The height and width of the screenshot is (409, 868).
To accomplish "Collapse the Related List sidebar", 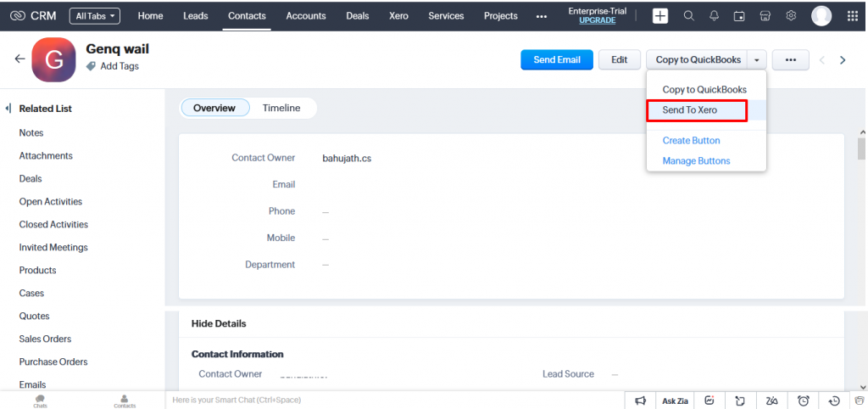I will [x=8, y=109].
